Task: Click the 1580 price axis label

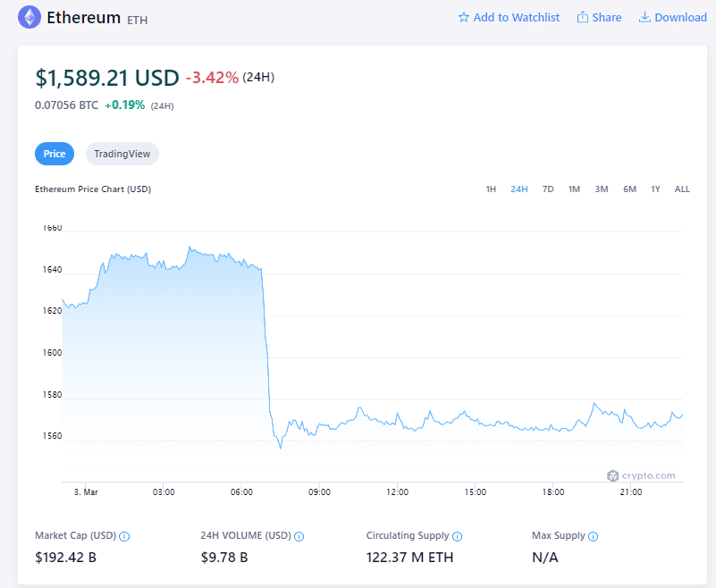Action: click(x=52, y=395)
